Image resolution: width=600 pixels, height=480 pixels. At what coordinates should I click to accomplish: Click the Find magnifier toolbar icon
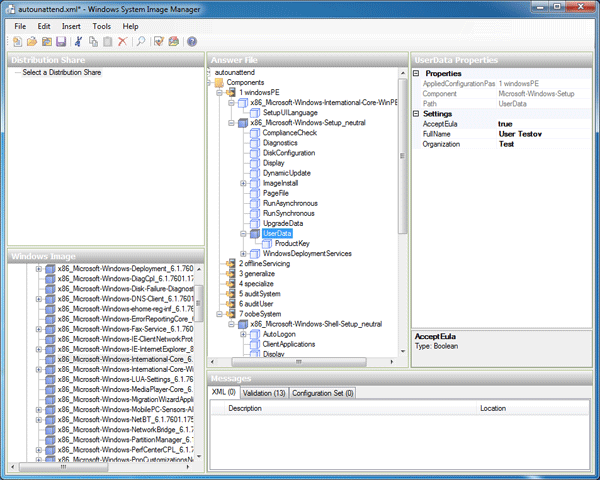pos(141,42)
